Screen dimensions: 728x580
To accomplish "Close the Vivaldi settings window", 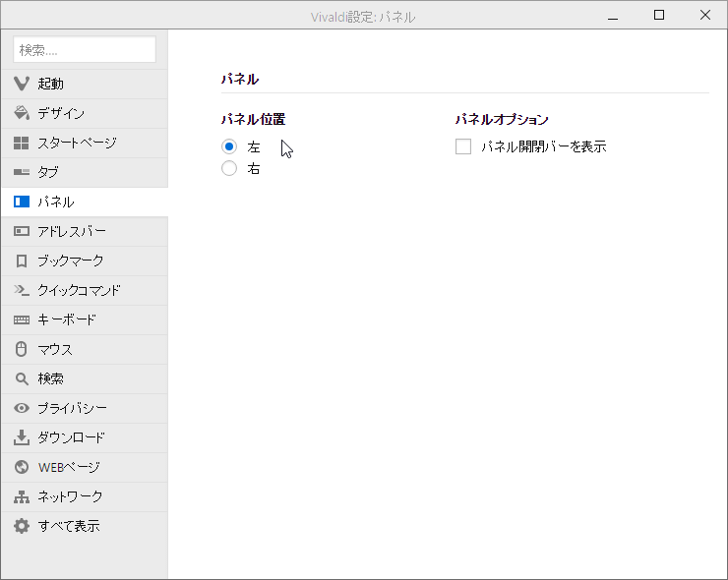I will 704,16.
